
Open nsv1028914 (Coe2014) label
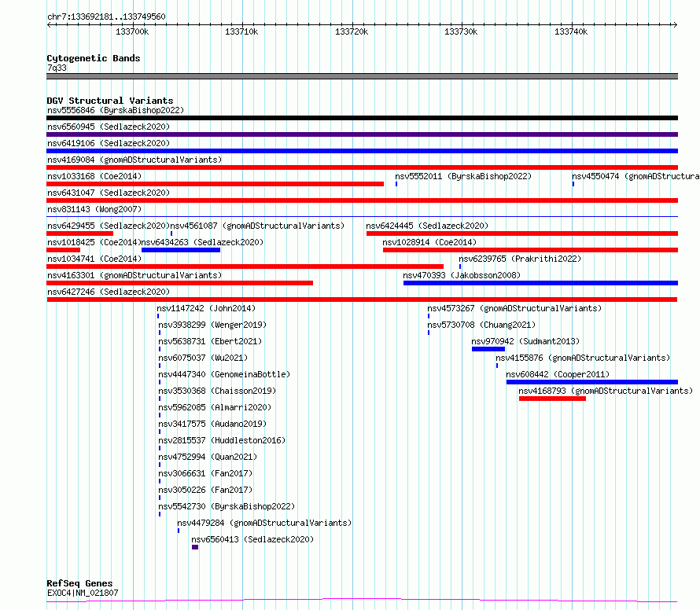coord(429,242)
